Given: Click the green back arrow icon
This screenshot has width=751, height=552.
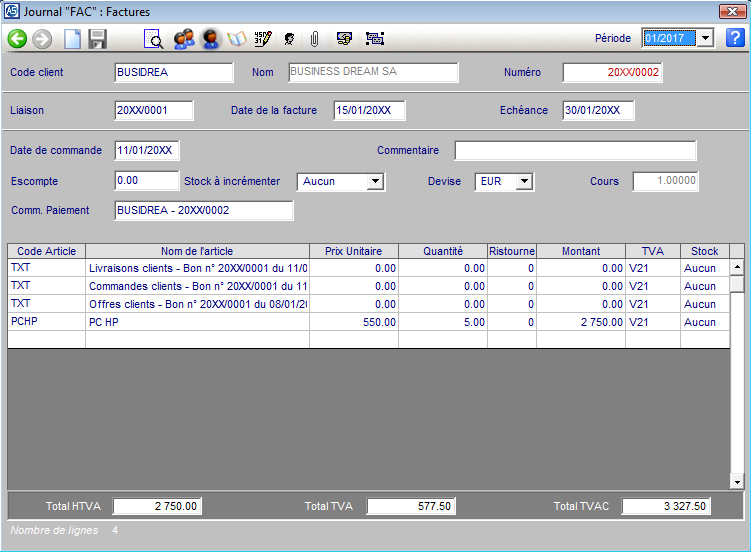Looking at the screenshot, I should pyautogui.click(x=17, y=39).
